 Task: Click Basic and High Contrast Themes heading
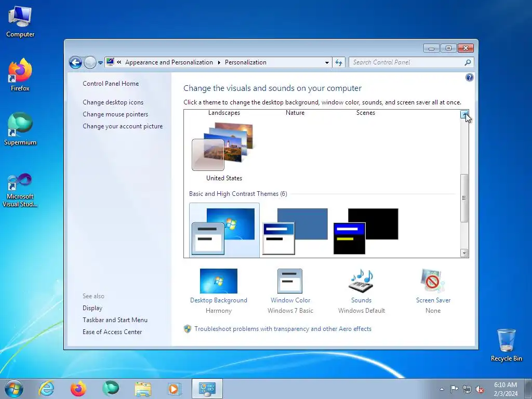pos(238,194)
